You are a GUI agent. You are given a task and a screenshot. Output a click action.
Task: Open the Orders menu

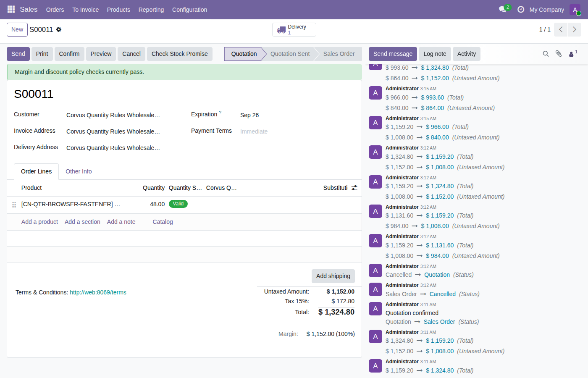[x=55, y=10]
